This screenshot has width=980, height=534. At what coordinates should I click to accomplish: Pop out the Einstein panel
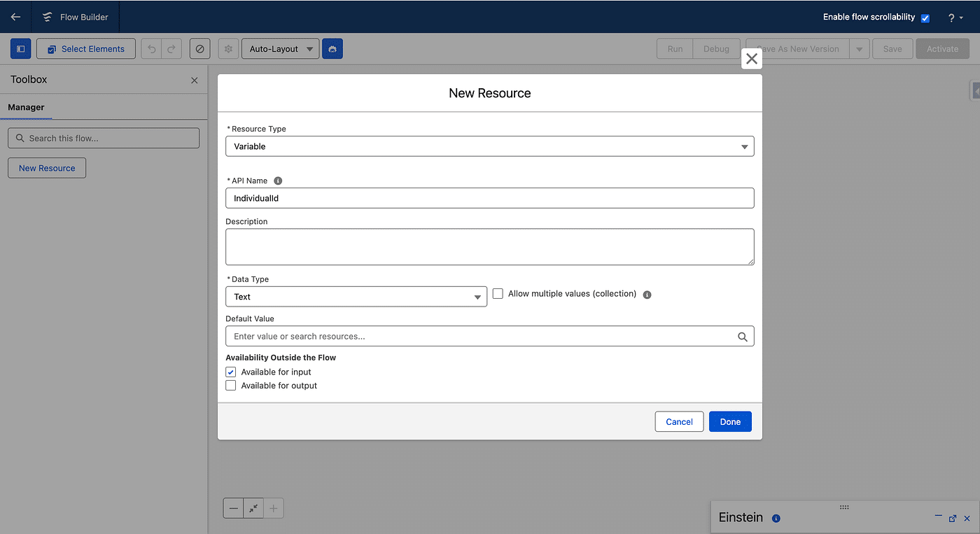click(953, 518)
